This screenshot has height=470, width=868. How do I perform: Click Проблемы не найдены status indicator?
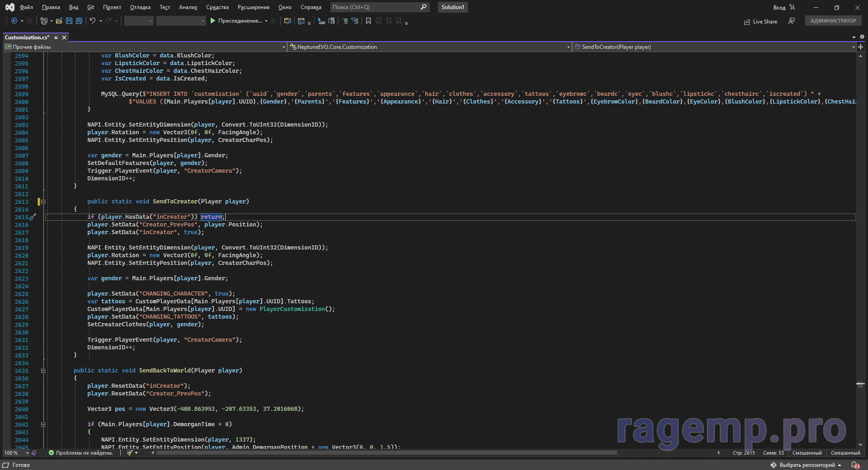pos(80,453)
